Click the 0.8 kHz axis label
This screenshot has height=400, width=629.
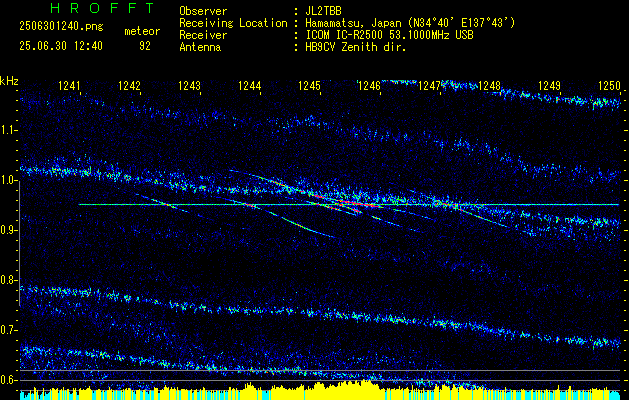click(8, 280)
